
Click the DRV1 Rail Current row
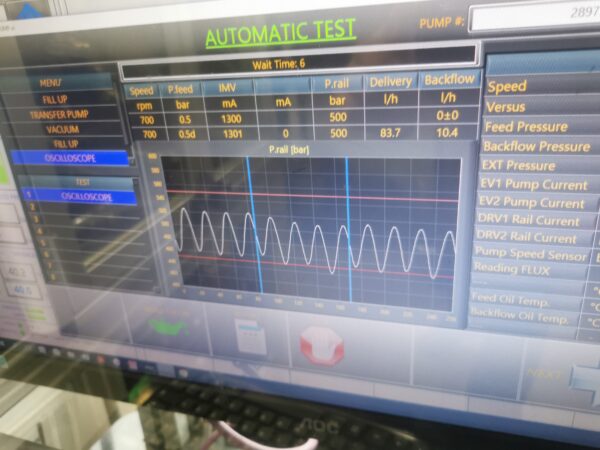coord(531,220)
